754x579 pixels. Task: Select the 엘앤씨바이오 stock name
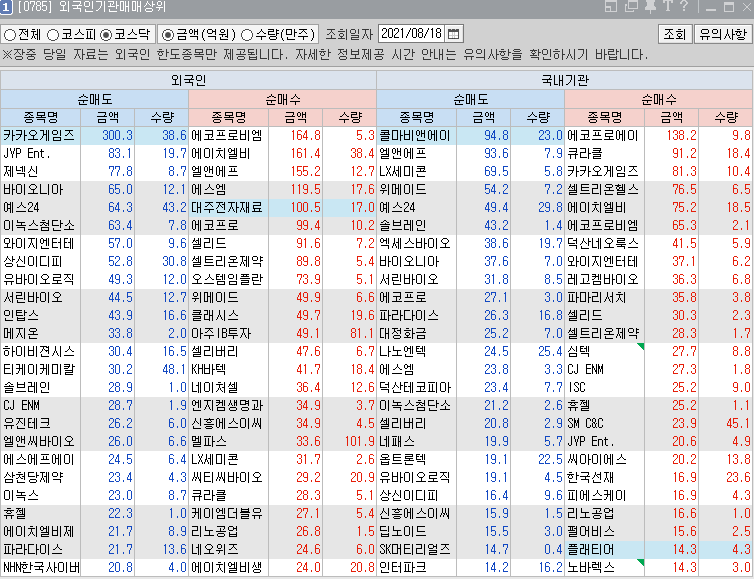(x=39, y=441)
